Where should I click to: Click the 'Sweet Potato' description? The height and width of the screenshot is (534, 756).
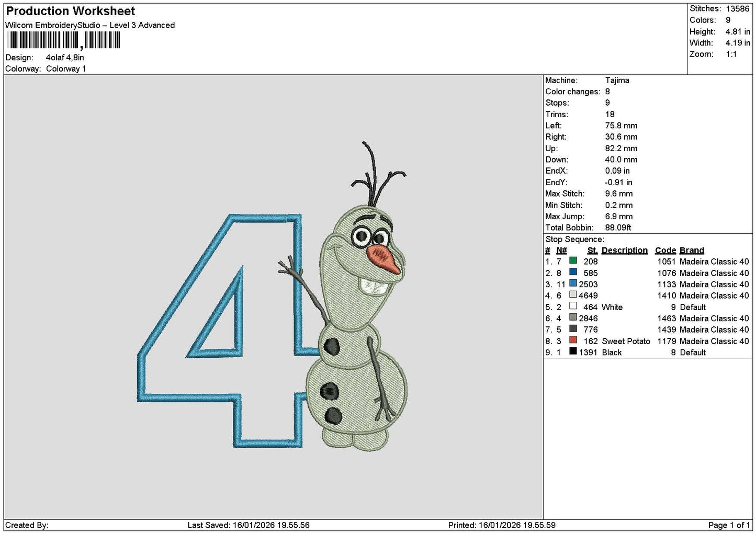626,342
